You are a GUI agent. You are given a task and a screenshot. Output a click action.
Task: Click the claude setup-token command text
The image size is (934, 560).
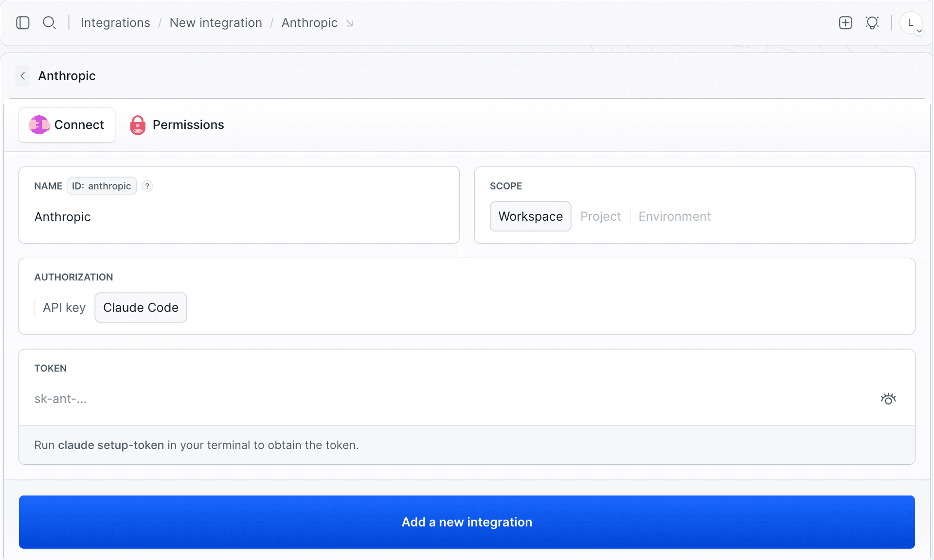coord(111,445)
